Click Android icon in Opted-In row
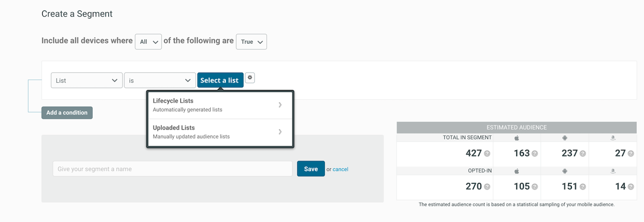The height and width of the screenshot is (222, 644). click(x=564, y=171)
